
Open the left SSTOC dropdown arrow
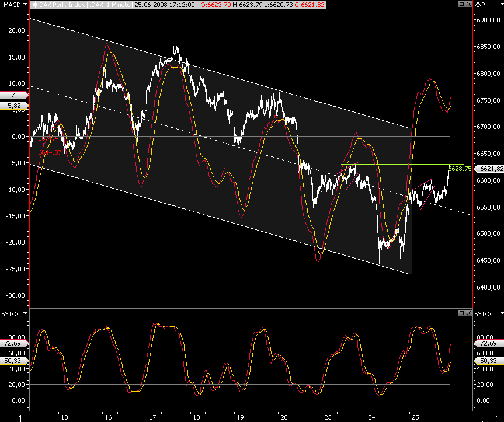(25, 314)
